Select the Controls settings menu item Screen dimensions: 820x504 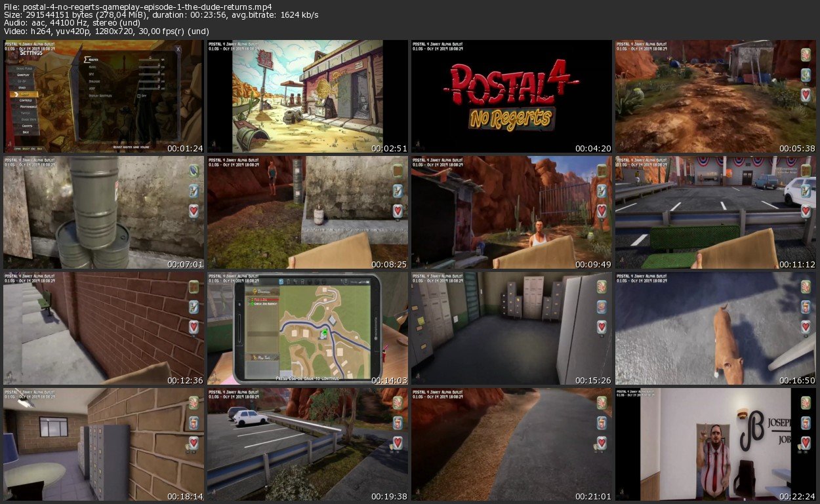26,100
